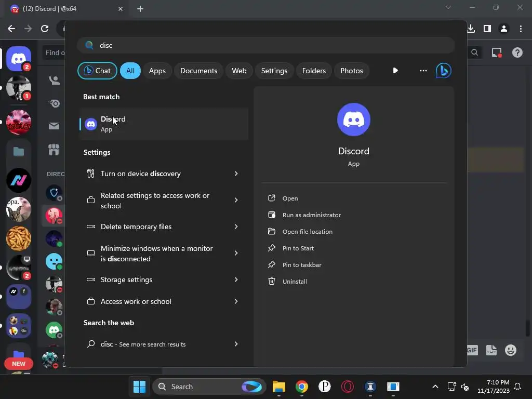Expand Related settings to access work chevron

236,200
